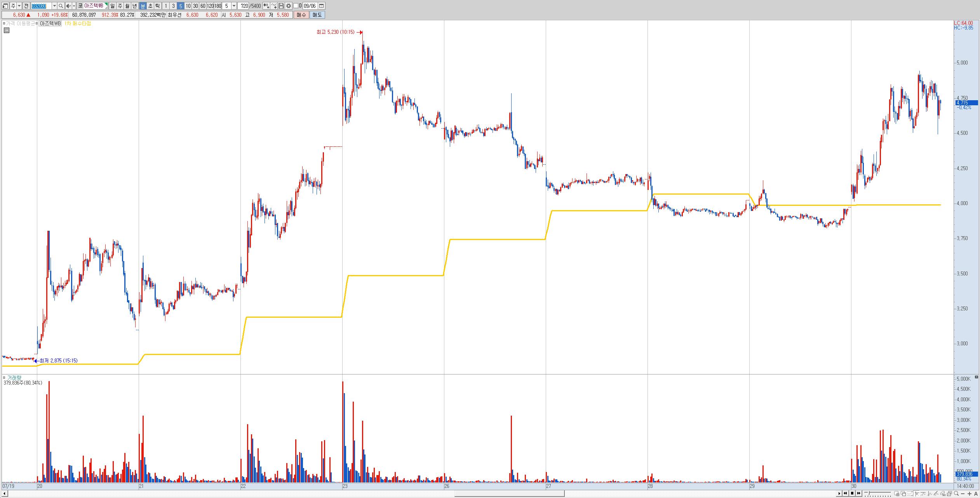Click the add indicator line icon
This screenshot has height=498, width=980.
pyautogui.click(x=274, y=6)
